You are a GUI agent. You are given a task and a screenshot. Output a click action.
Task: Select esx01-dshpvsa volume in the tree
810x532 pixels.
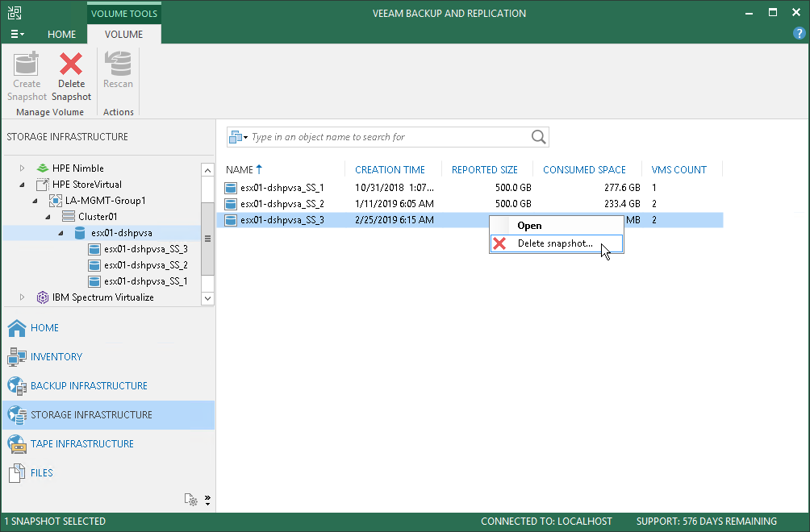[x=121, y=233]
